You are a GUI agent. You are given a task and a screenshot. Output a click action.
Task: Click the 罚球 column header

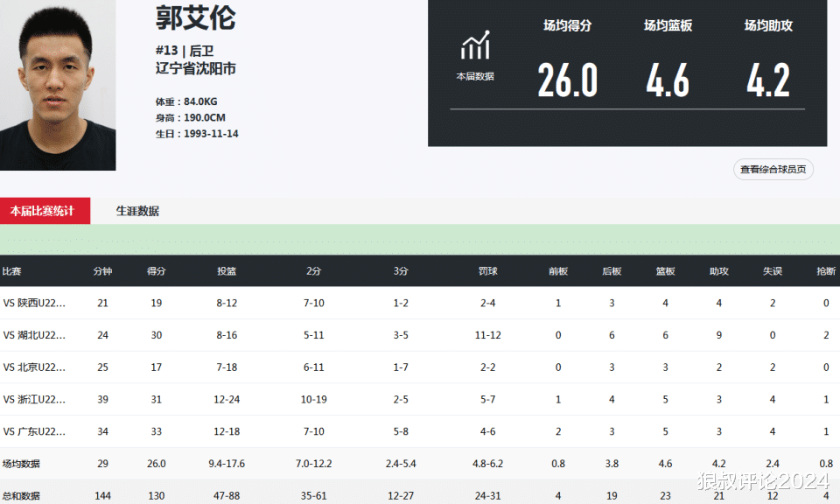488,271
